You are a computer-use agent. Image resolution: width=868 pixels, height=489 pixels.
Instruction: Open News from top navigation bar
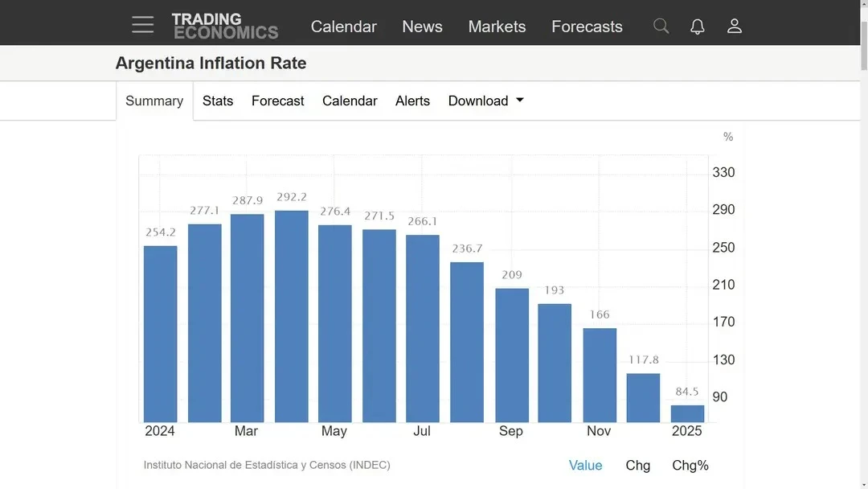[422, 27]
